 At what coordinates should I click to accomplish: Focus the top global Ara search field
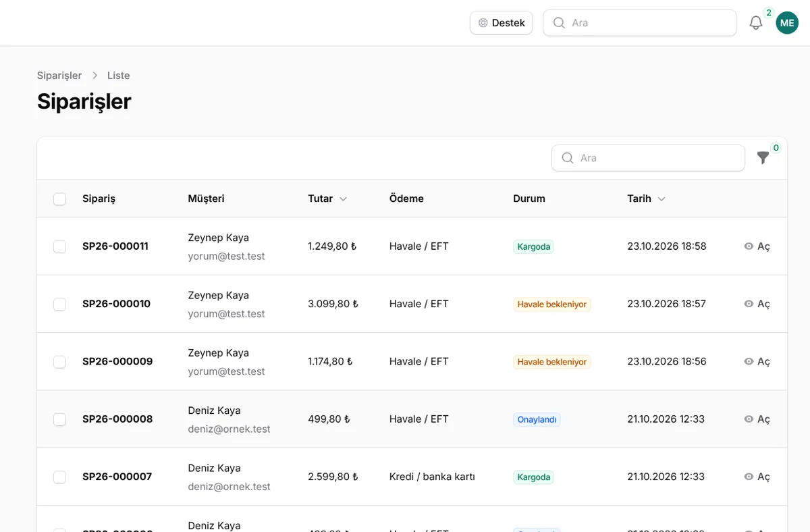(639, 23)
